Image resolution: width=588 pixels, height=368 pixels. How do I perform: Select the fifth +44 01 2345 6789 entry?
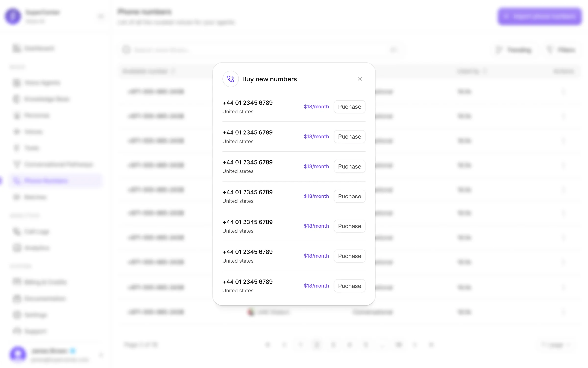tap(247, 222)
